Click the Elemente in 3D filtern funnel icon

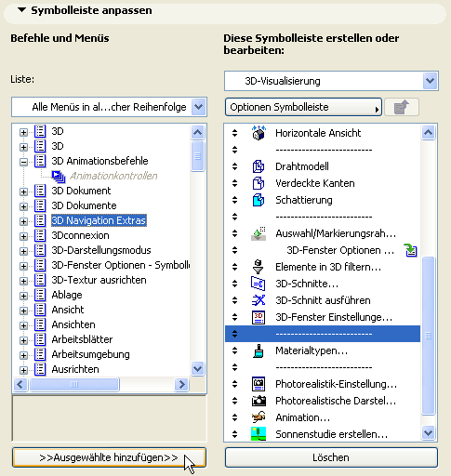pos(258,267)
